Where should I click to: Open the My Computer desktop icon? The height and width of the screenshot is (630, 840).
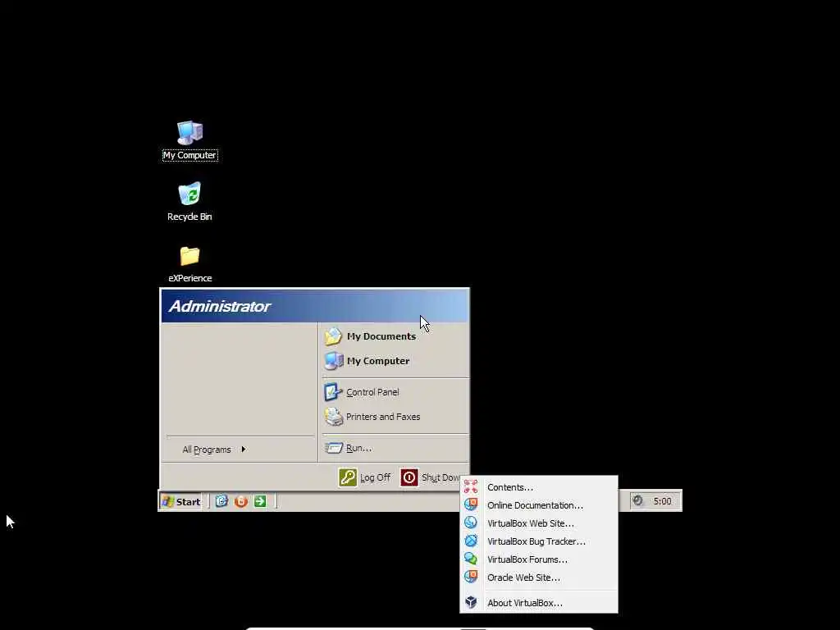[189, 139]
